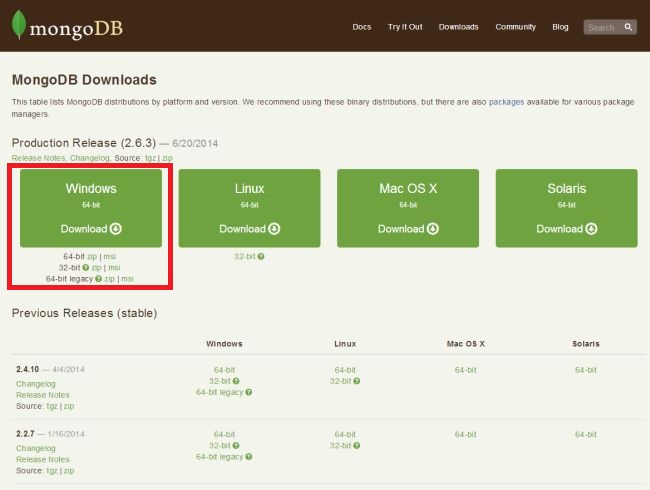The height and width of the screenshot is (490, 650).
Task: Download 2.2.7 Mac OS X 64-bit
Action: [x=466, y=434]
